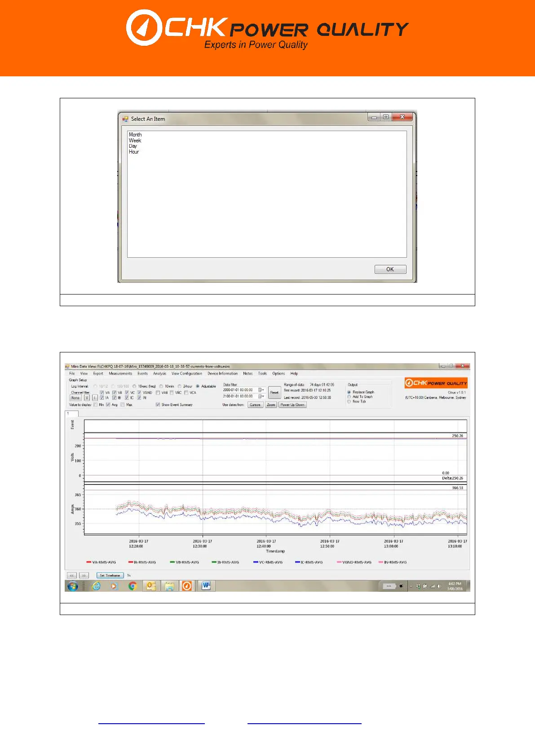Click the Reset date filter button
This screenshot has height=756, width=535.
274,392
